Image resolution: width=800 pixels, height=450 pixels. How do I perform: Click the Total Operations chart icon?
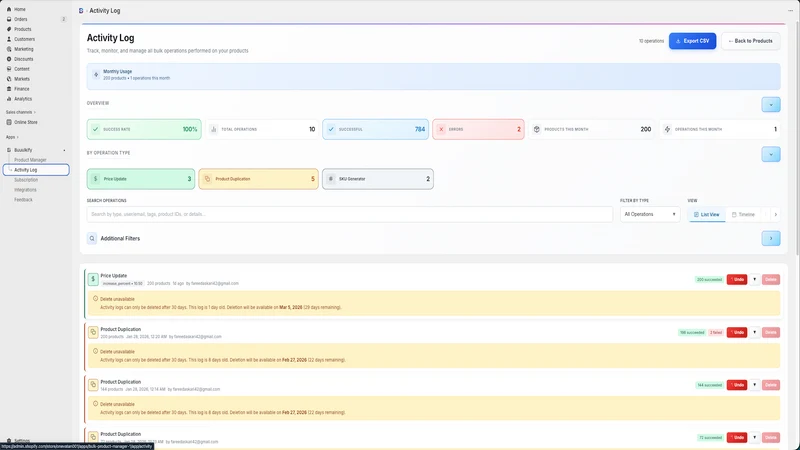pos(214,129)
